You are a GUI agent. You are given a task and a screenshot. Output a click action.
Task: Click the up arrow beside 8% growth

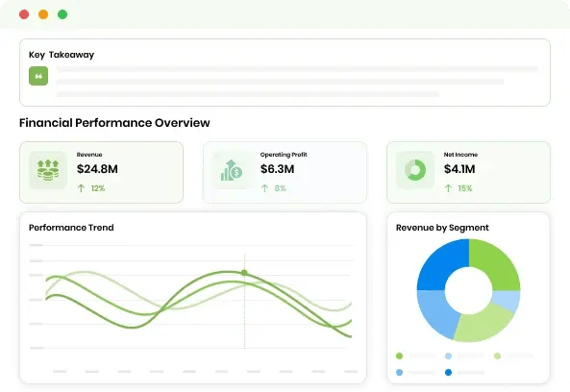[264, 188]
